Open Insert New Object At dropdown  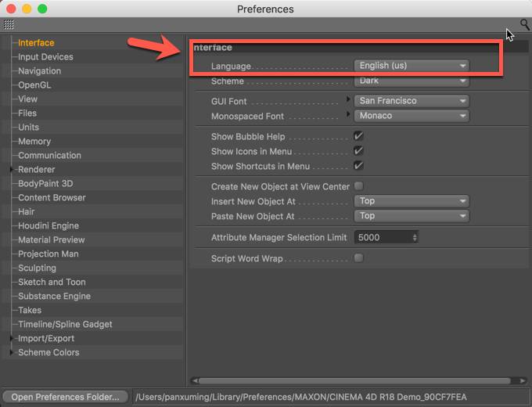coord(412,201)
